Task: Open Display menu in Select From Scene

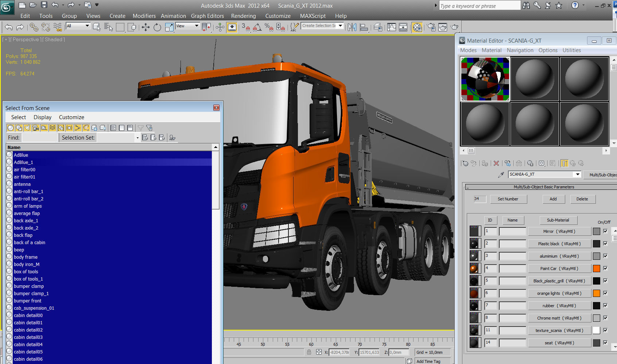Action: pos(42,117)
